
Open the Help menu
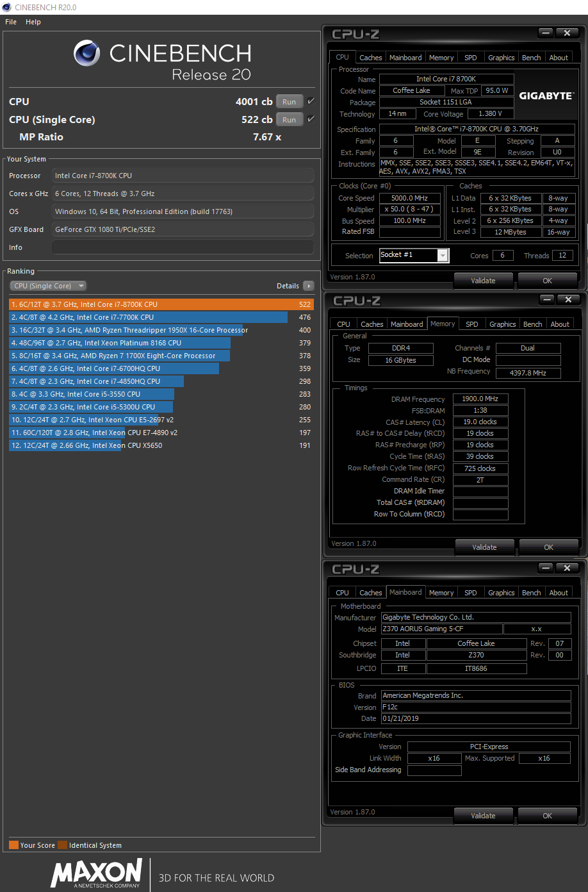click(x=33, y=22)
